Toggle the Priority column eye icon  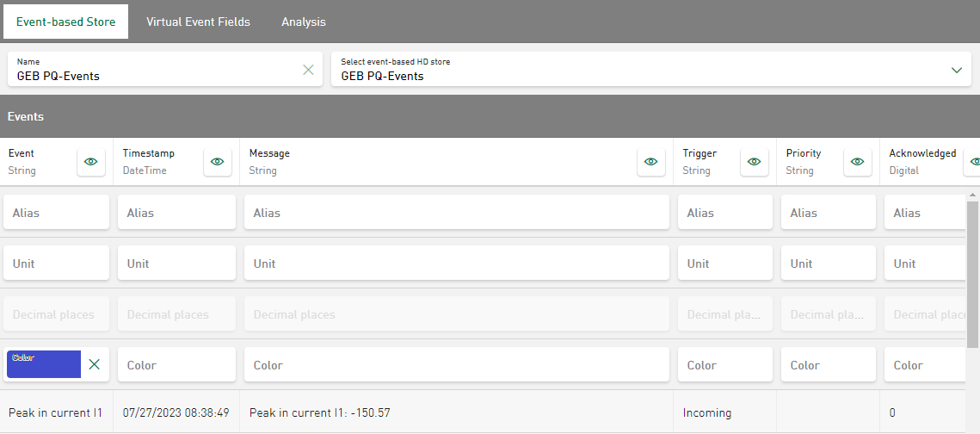coord(857,161)
